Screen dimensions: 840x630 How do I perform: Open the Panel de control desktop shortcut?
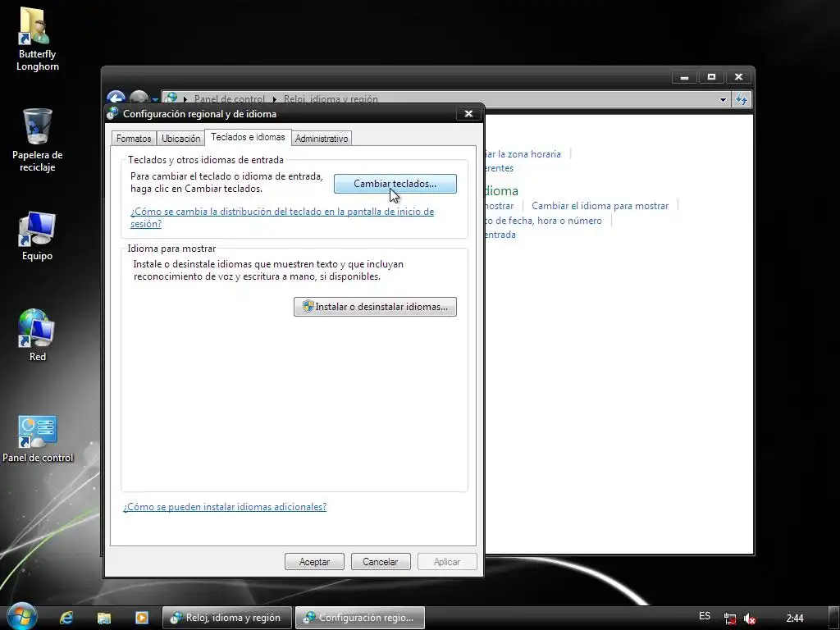point(37,438)
